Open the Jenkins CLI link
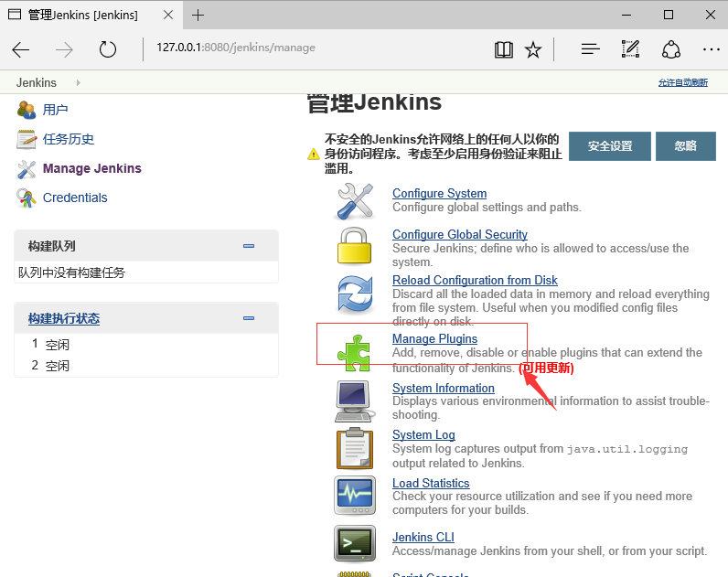728x577 pixels. 423,537
